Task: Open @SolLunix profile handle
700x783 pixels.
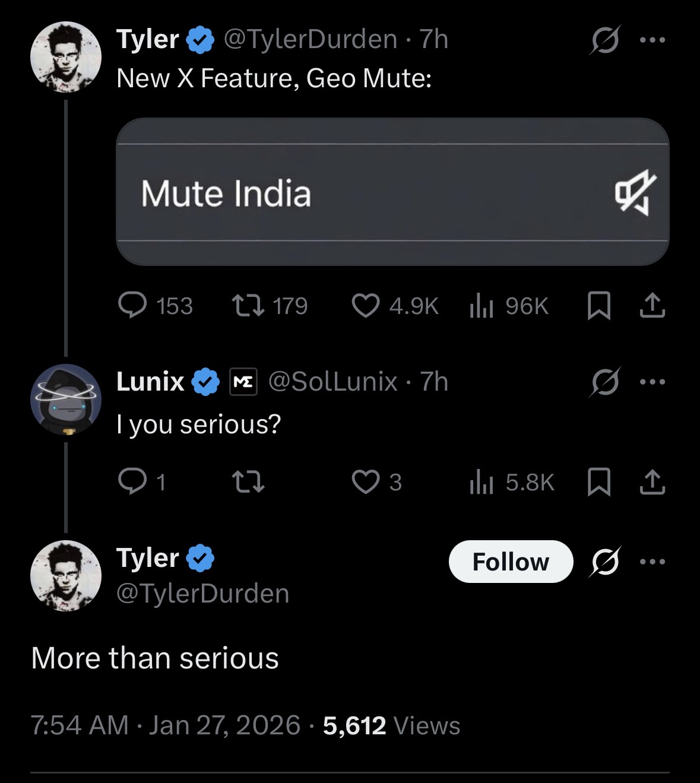Action: coord(332,382)
